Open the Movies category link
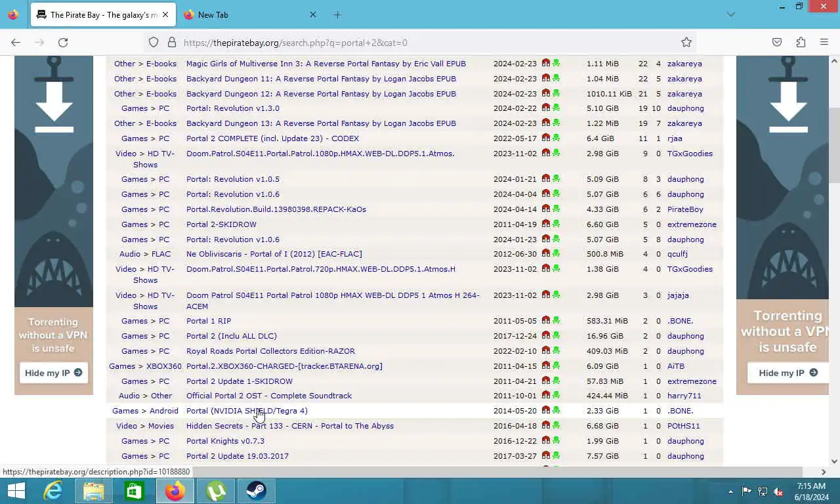The width and height of the screenshot is (840, 504). (x=161, y=426)
